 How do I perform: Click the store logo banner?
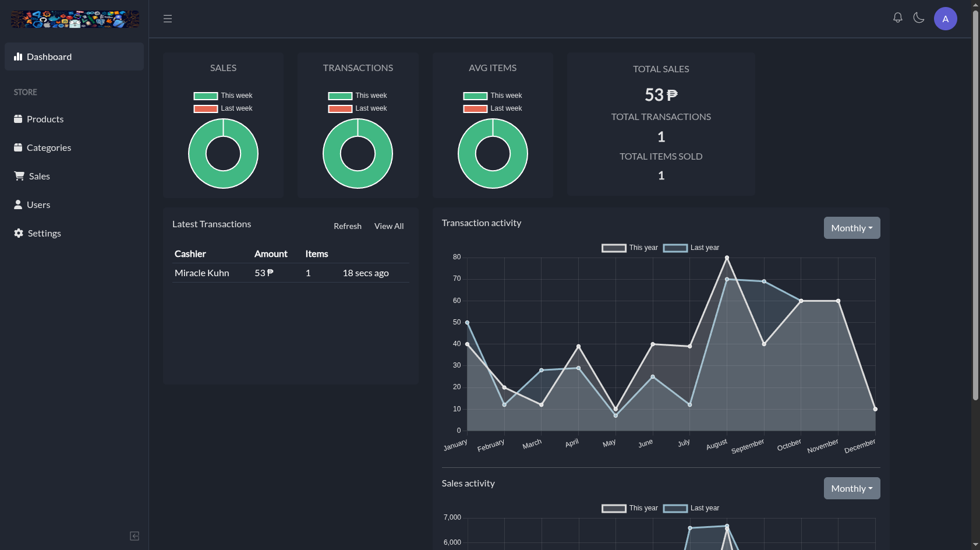(75, 19)
